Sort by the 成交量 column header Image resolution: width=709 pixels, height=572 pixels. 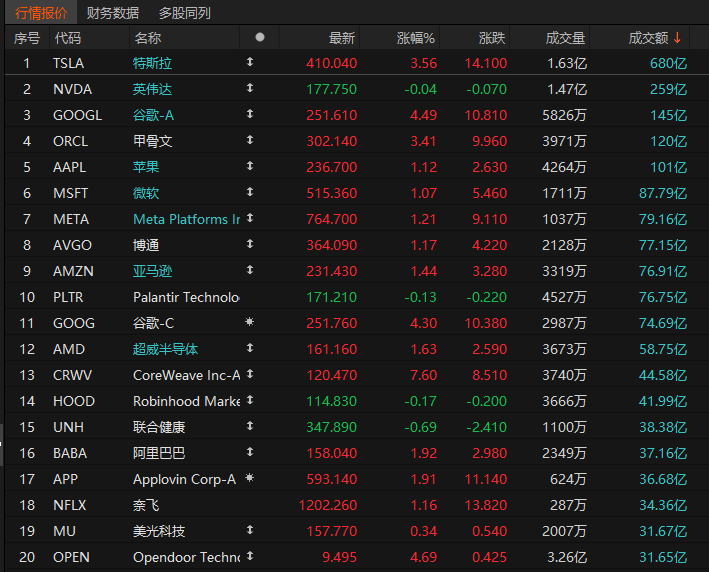(565, 38)
